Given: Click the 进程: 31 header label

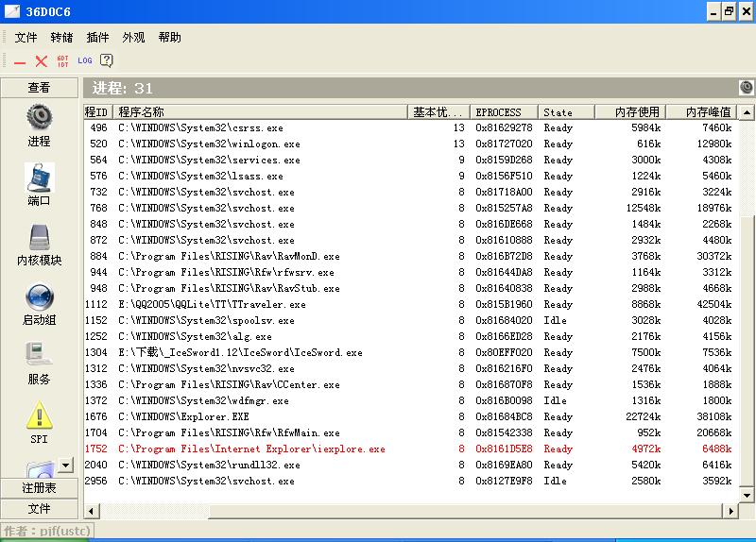Looking at the screenshot, I should (x=123, y=88).
